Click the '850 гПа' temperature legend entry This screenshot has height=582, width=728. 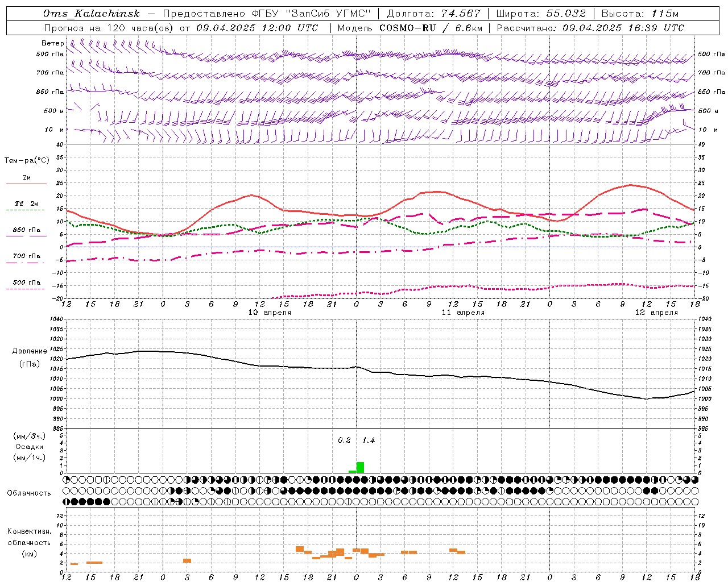[26, 230]
